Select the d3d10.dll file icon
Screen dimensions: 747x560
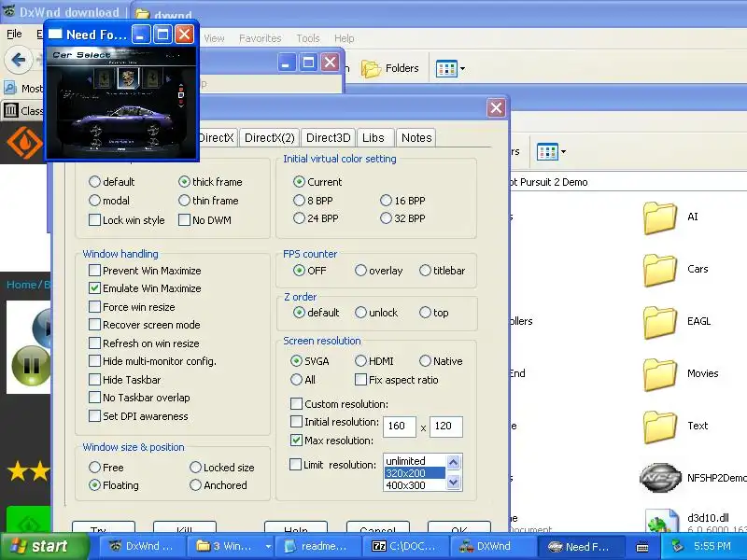point(662,520)
